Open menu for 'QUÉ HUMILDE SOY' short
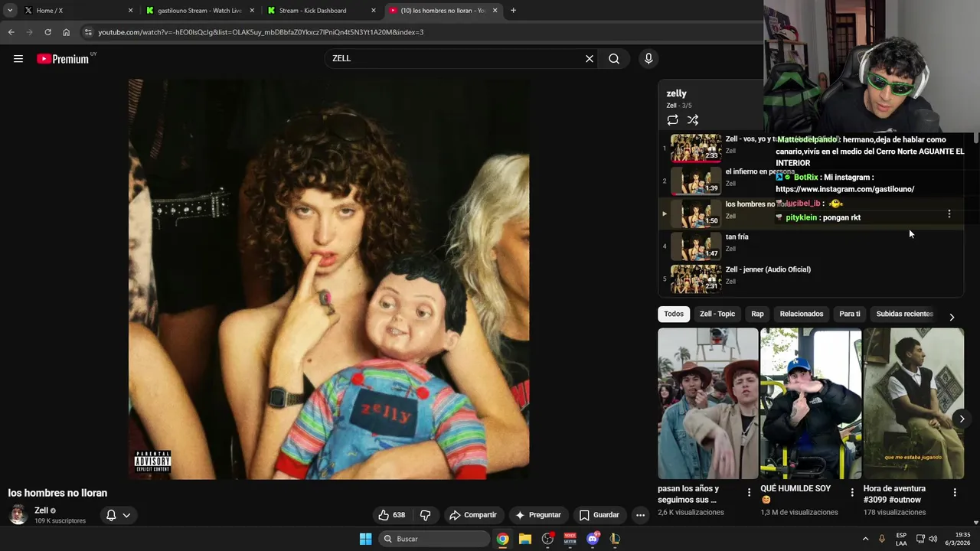Image resolution: width=980 pixels, height=551 pixels. 852,493
